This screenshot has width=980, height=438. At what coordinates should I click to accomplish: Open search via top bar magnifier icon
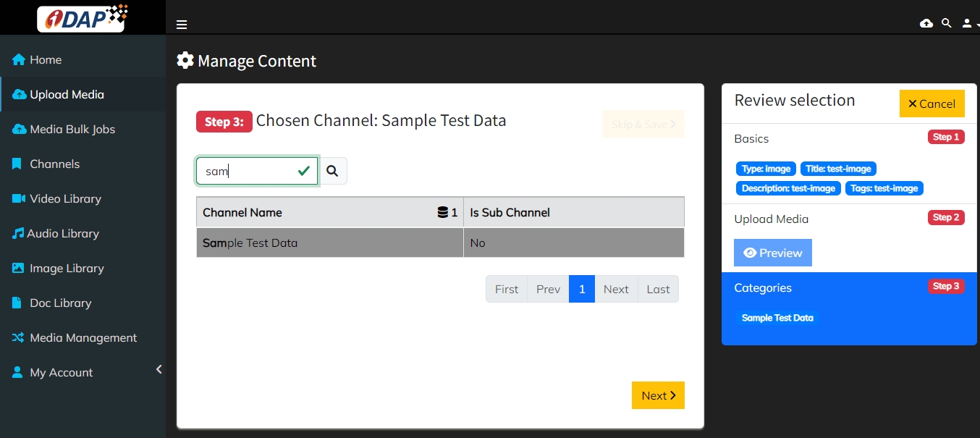(947, 23)
